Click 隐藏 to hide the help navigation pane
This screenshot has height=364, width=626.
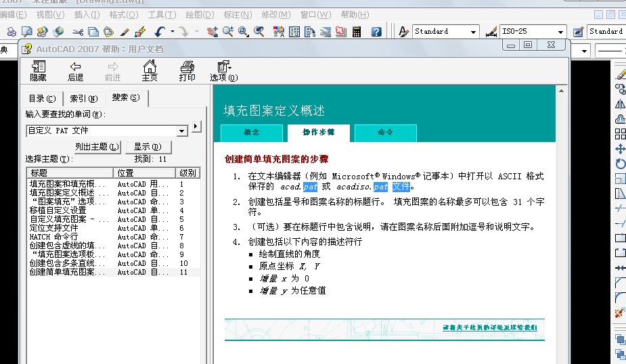pyautogui.click(x=39, y=72)
